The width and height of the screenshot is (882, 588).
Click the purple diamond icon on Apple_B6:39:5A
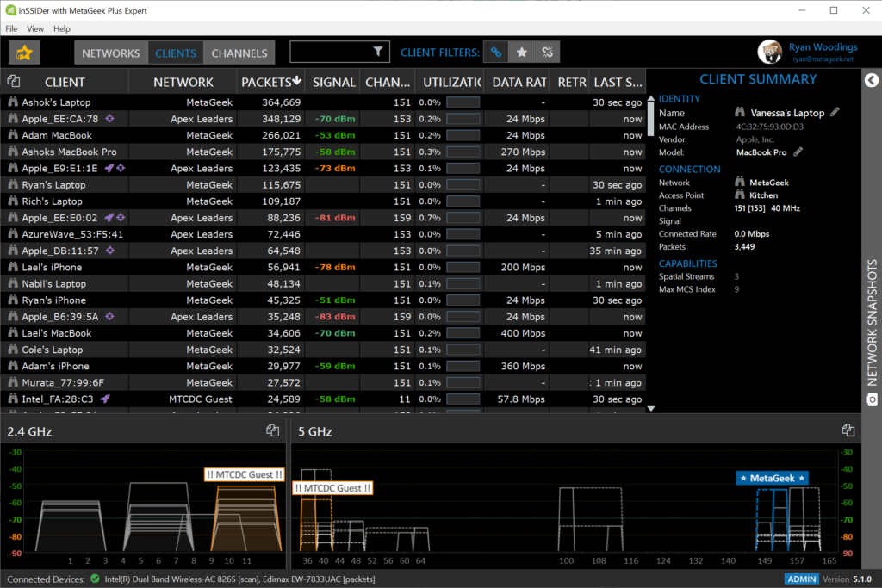click(x=109, y=316)
